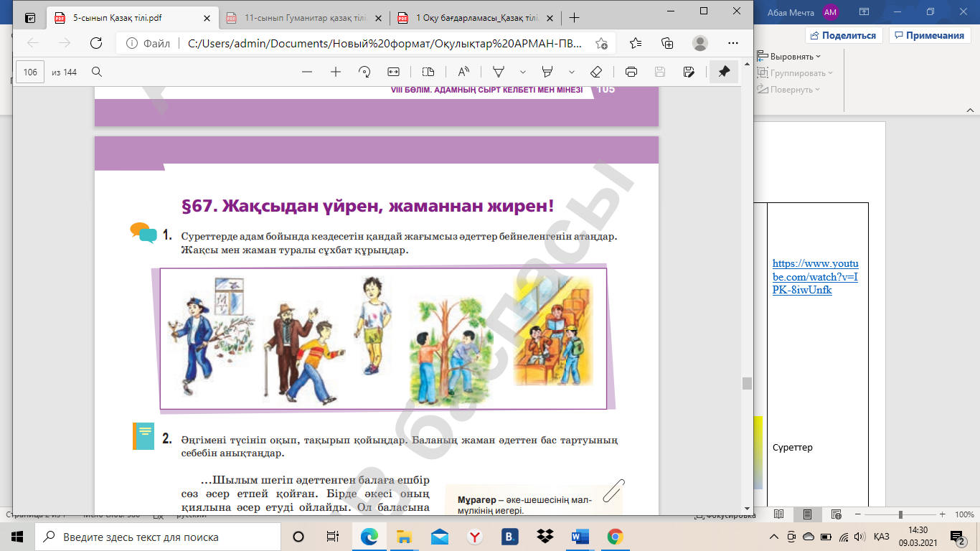980x551 pixels.
Task: Click the page number field showing 106
Action: (30, 72)
